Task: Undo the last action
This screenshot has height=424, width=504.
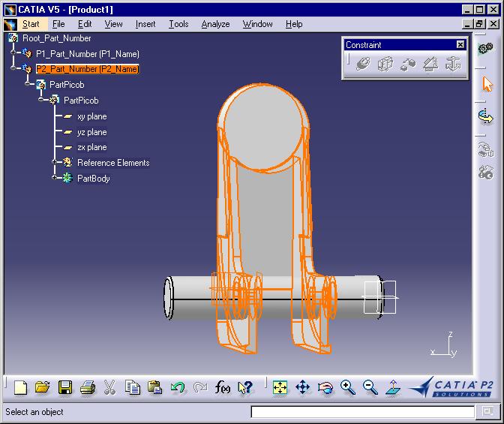Action: point(178,387)
